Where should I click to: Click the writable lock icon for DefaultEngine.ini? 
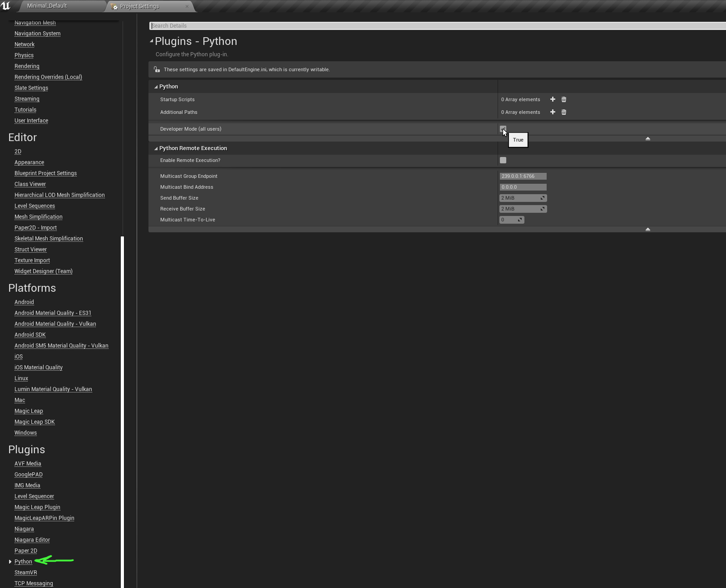click(x=157, y=69)
